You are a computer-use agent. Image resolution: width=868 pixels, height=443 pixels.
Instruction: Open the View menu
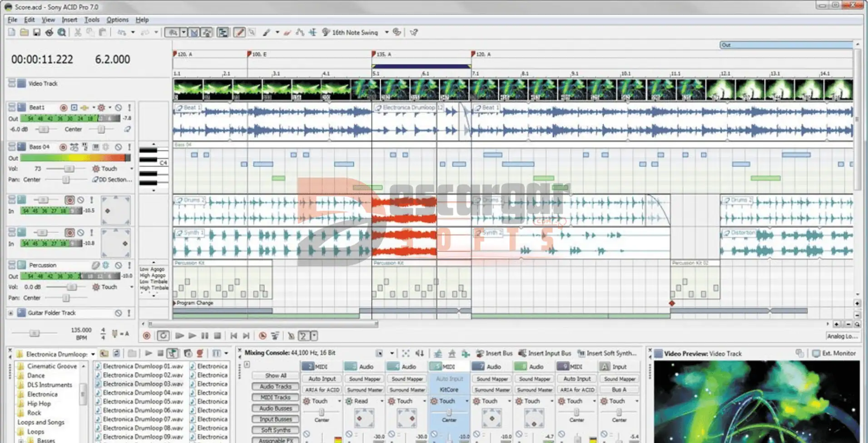pyautogui.click(x=48, y=20)
